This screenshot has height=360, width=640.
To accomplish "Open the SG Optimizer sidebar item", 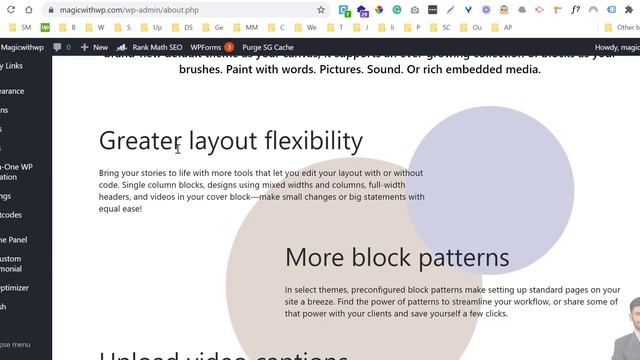I will tap(14, 288).
